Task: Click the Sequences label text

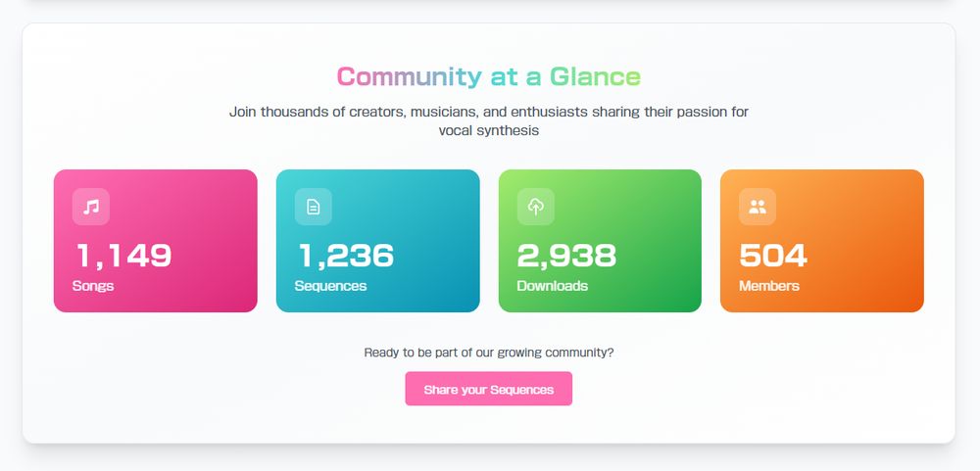Action: pos(330,286)
